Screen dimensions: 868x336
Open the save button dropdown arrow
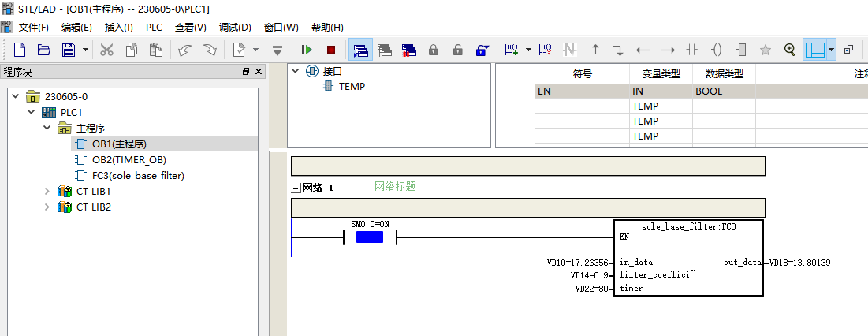coord(84,50)
